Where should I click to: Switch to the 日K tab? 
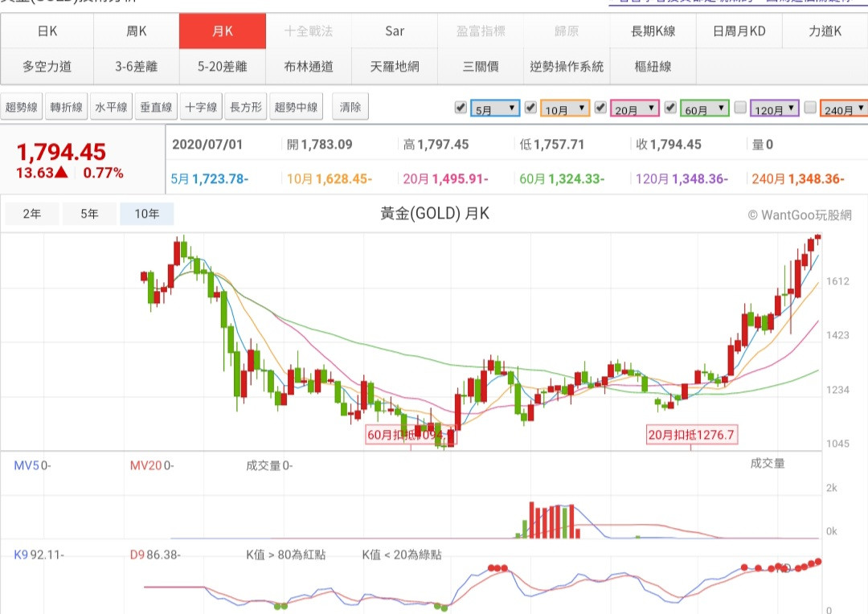tap(47, 31)
